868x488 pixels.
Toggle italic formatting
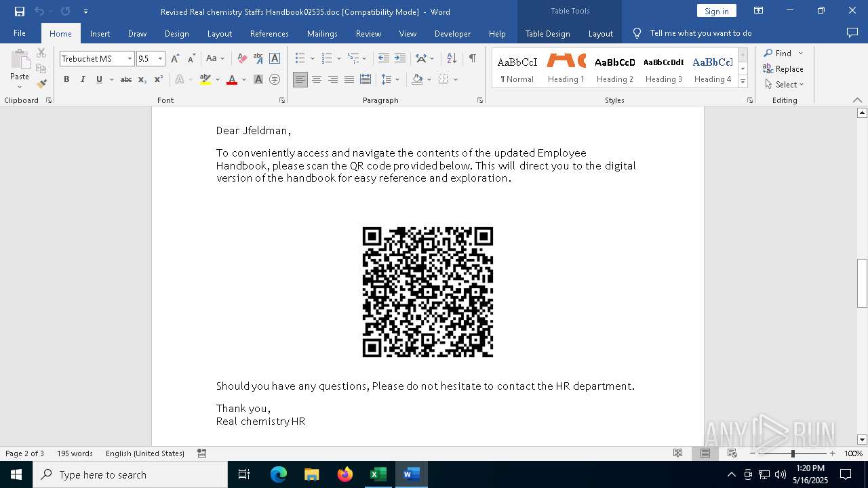[83, 79]
